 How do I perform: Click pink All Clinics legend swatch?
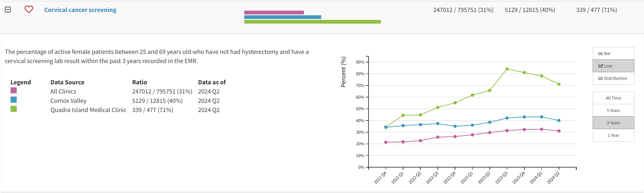pos(14,90)
